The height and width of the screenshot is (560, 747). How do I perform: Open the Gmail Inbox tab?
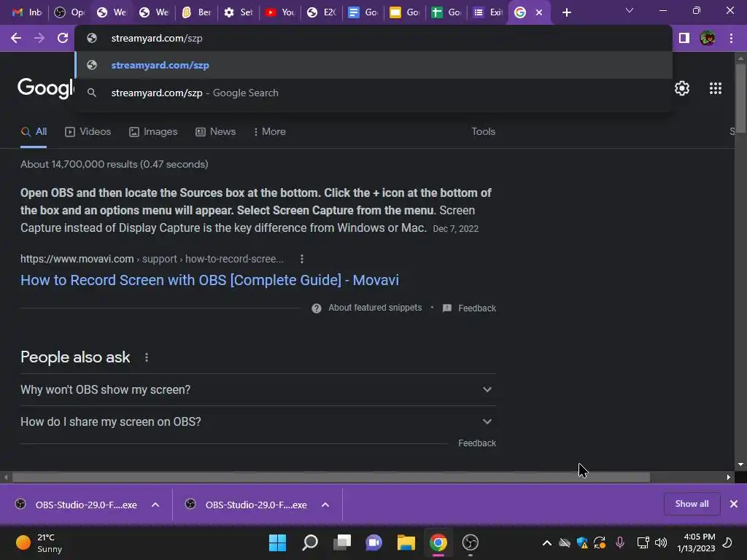[x=27, y=12]
